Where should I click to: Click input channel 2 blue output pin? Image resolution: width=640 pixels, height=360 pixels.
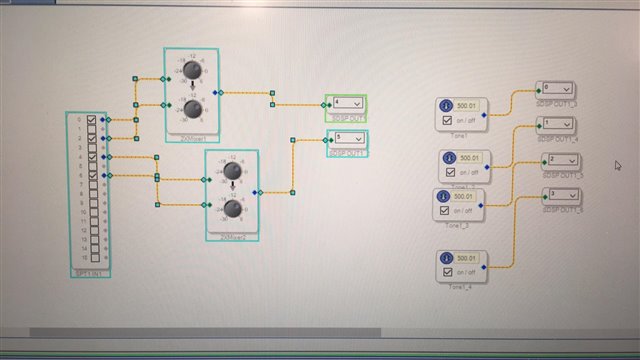coord(103,138)
